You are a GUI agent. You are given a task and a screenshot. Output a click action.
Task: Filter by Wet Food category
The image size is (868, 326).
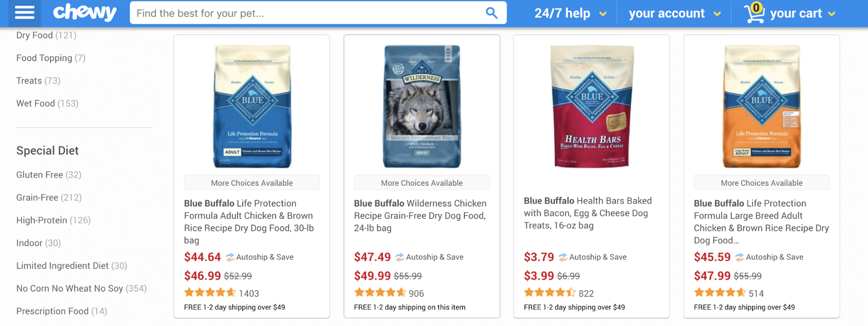click(36, 103)
